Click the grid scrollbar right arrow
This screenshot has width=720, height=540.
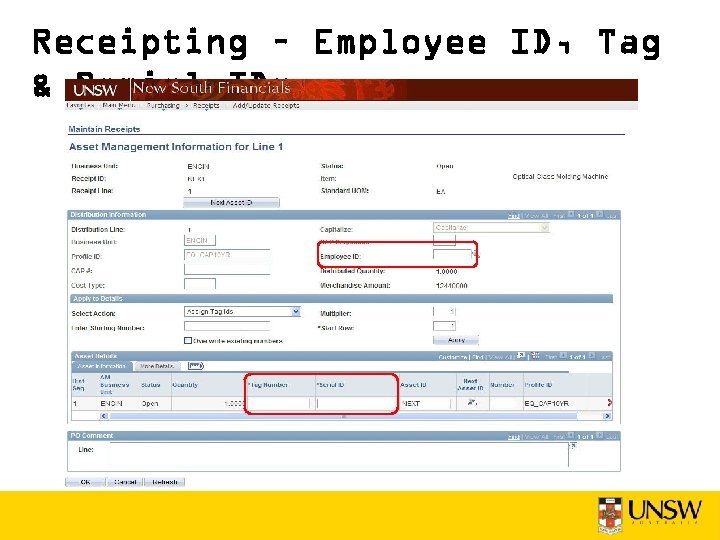click(x=607, y=416)
